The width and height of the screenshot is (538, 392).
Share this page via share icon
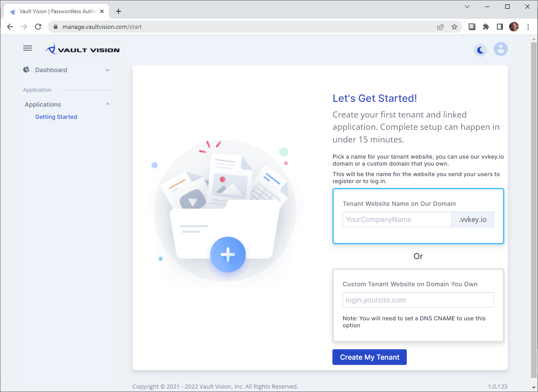[440, 27]
